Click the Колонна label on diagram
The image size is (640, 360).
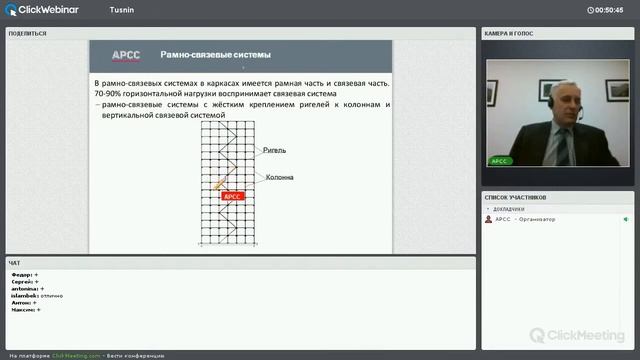pyautogui.click(x=280, y=177)
